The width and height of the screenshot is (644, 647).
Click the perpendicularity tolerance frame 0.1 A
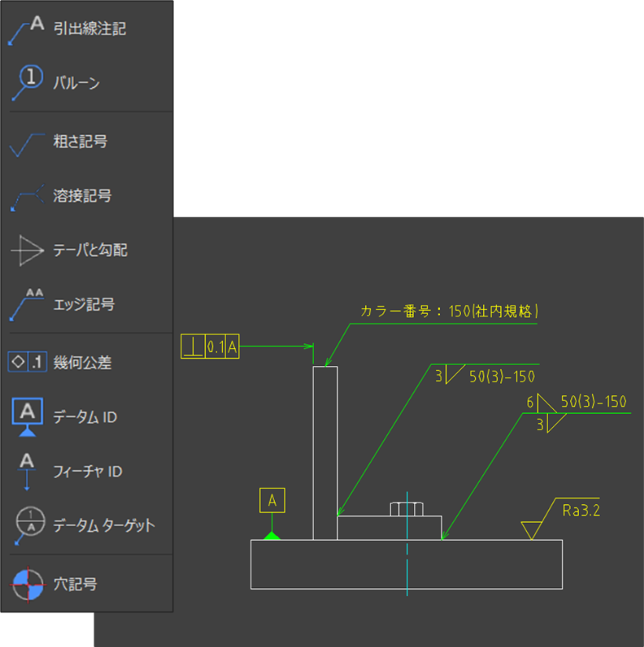(210, 345)
